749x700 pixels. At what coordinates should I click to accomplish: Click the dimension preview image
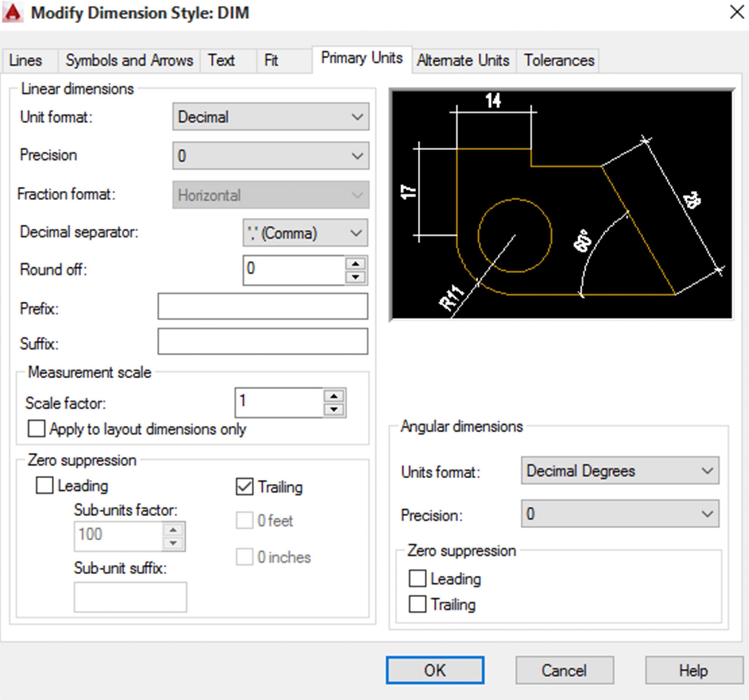(561, 205)
